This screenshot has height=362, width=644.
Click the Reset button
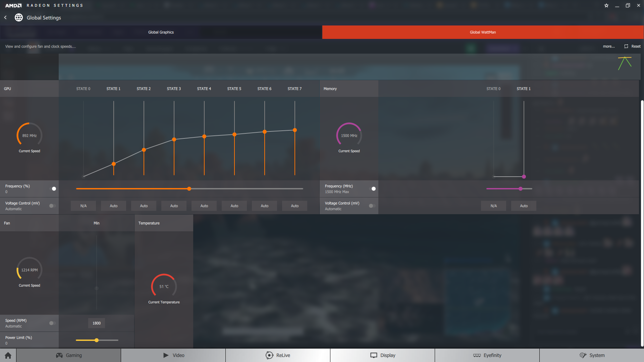click(x=633, y=46)
